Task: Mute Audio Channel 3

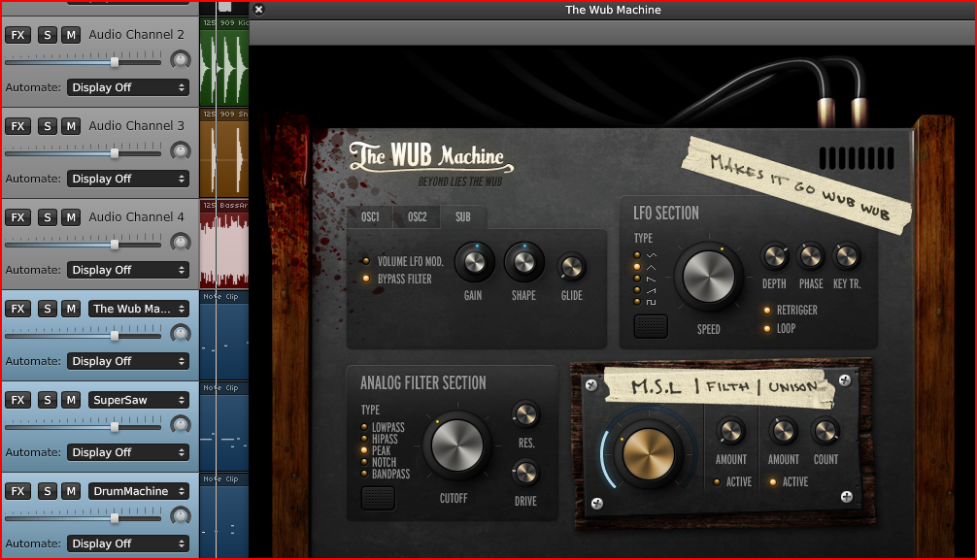Action: pos(69,125)
